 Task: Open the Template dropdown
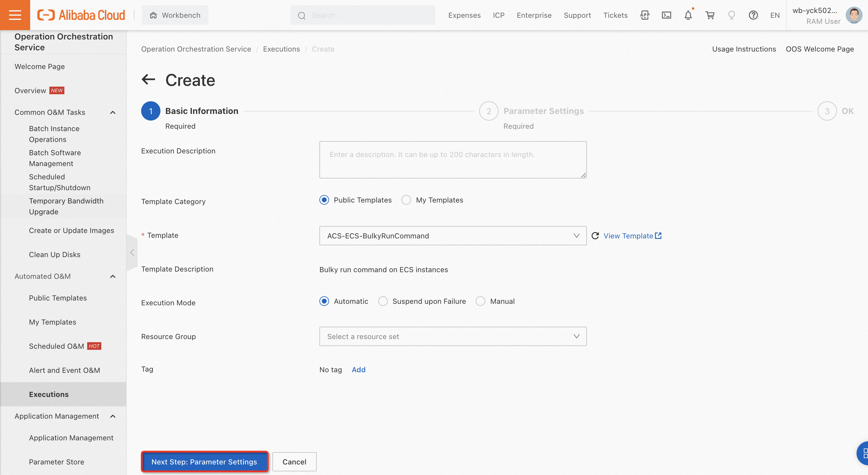coord(452,236)
